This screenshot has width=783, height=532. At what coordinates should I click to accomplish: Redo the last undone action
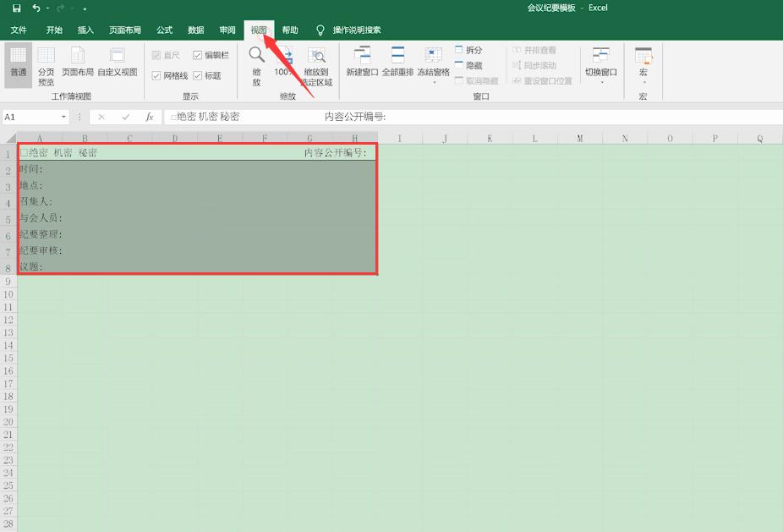coord(61,8)
